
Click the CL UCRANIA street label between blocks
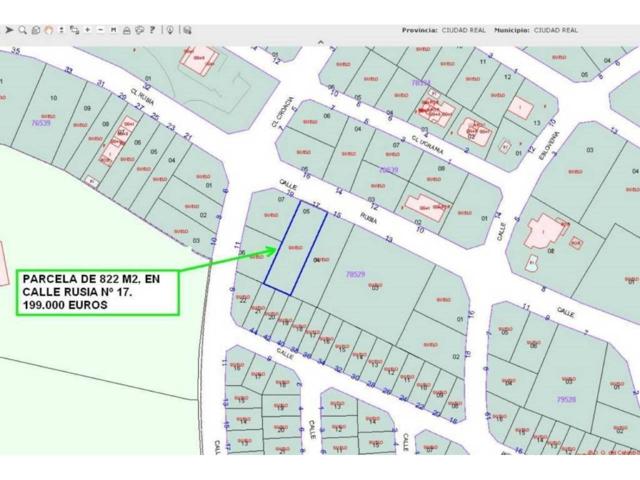pyautogui.click(x=427, y=144)
